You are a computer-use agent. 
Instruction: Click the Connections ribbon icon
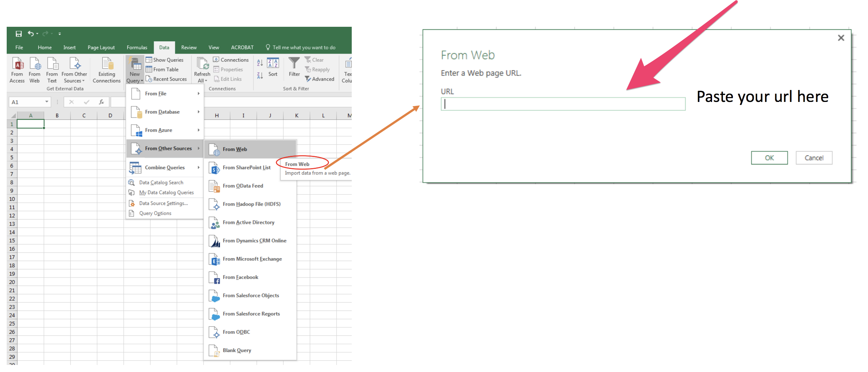click(x=216, y=60)
